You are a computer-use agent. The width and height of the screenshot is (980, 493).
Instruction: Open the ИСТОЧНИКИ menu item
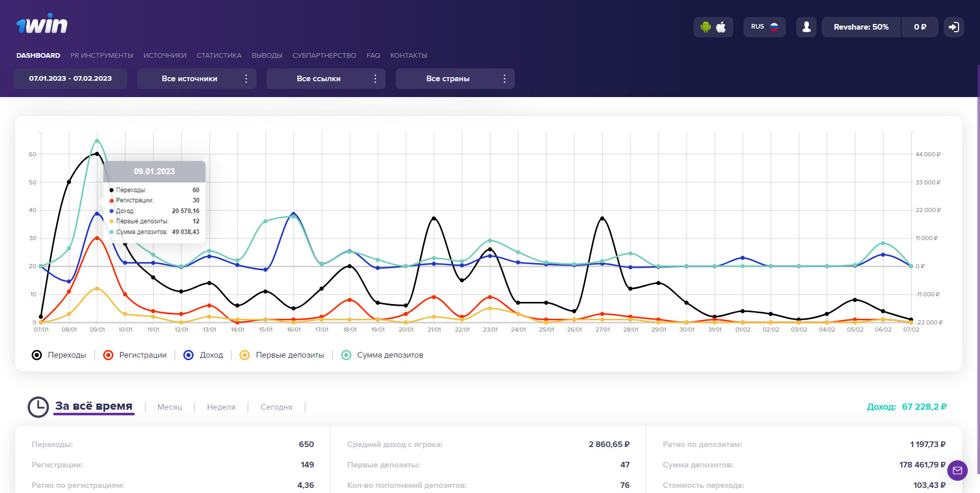pyautogui.click(x=165, y=56)
